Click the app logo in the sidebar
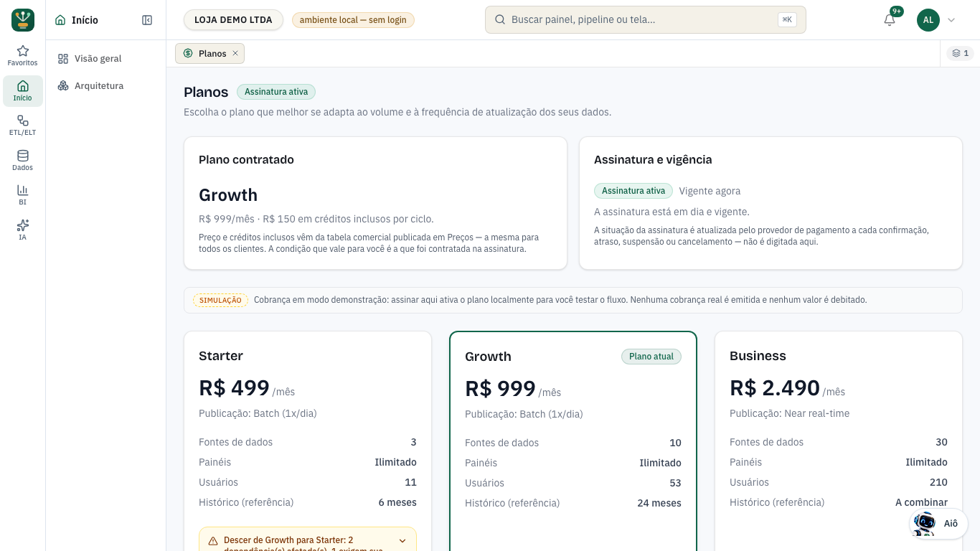The height and width of the screenshot is (551, 980). pos(23,20)
